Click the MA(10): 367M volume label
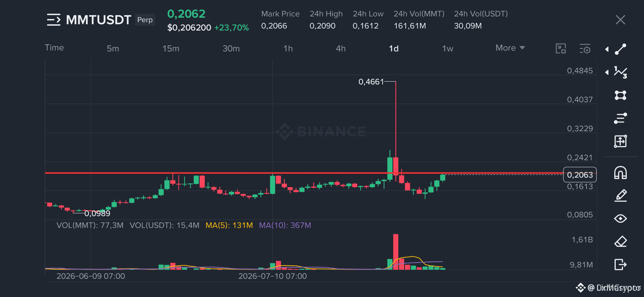Image resolution: width=644 pixels, height=297 pixels. (285, 225)
